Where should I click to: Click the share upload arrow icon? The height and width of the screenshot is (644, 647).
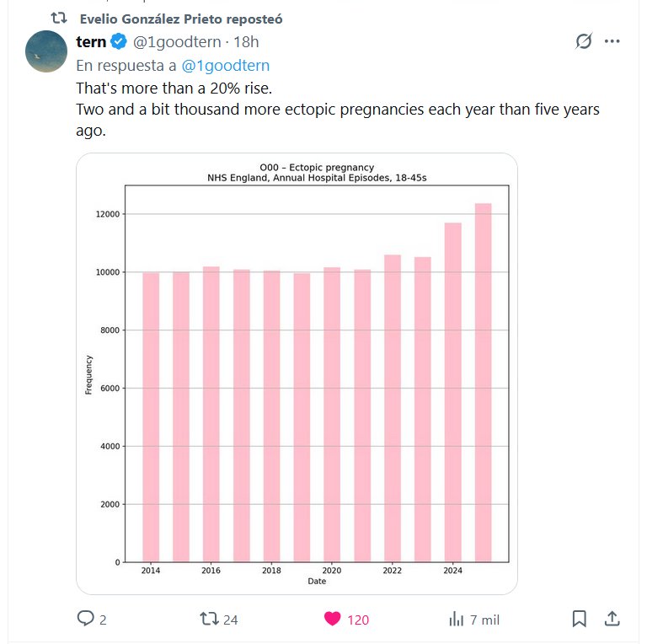(x=612, y=619)
